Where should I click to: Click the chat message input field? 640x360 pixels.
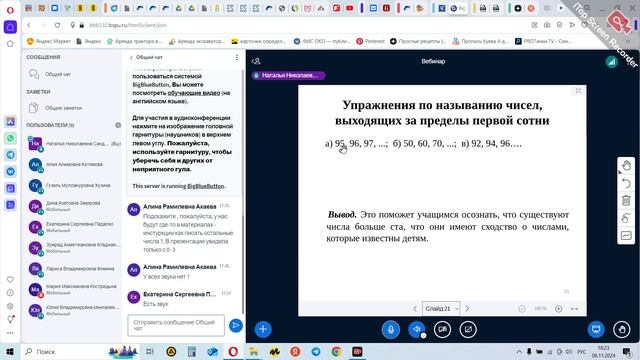pyautogui.click(x=176, y=325)
